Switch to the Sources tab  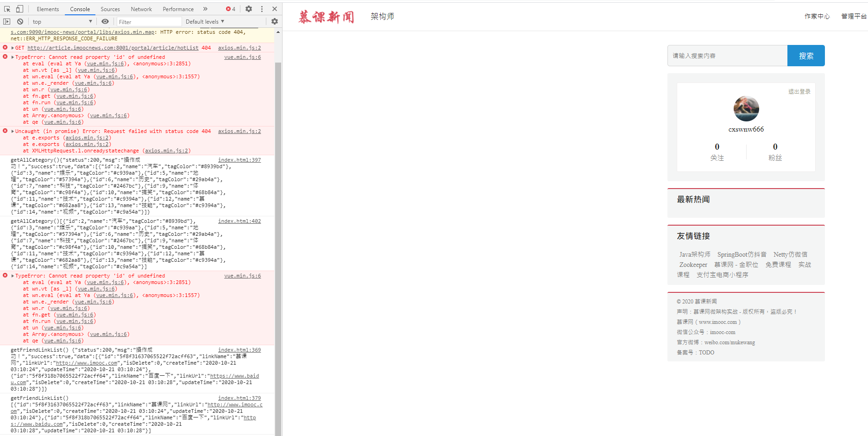(x=110, y=9)
